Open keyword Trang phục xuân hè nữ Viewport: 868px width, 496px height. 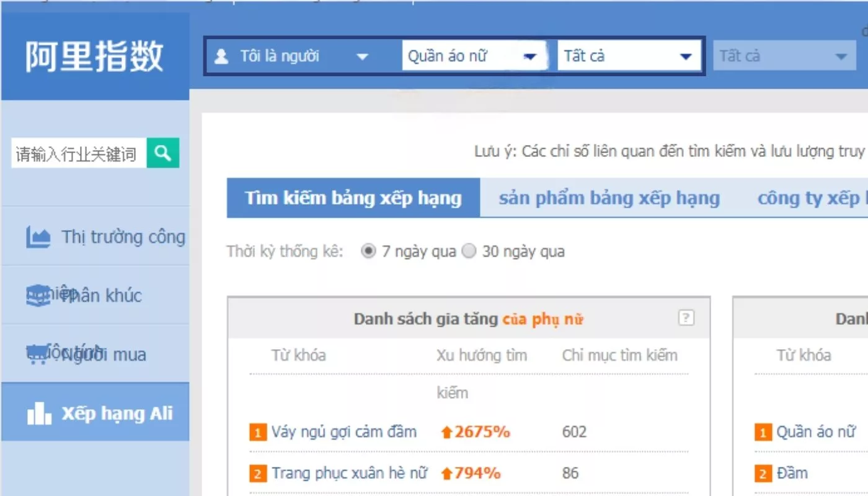pyautogui.click(x=350, y=474)
